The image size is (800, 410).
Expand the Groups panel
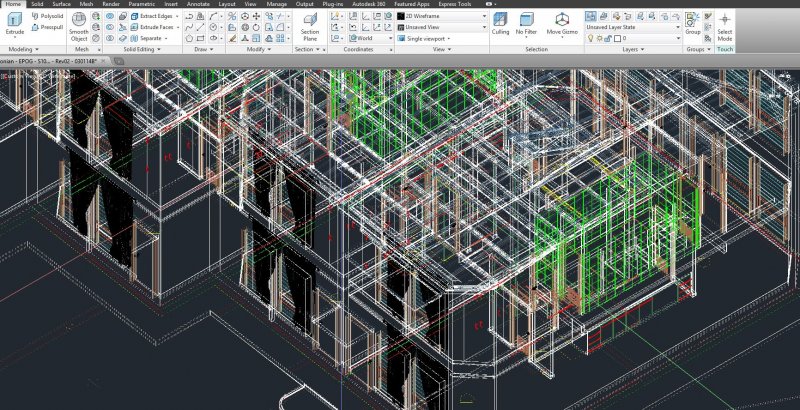coord(698,49)
